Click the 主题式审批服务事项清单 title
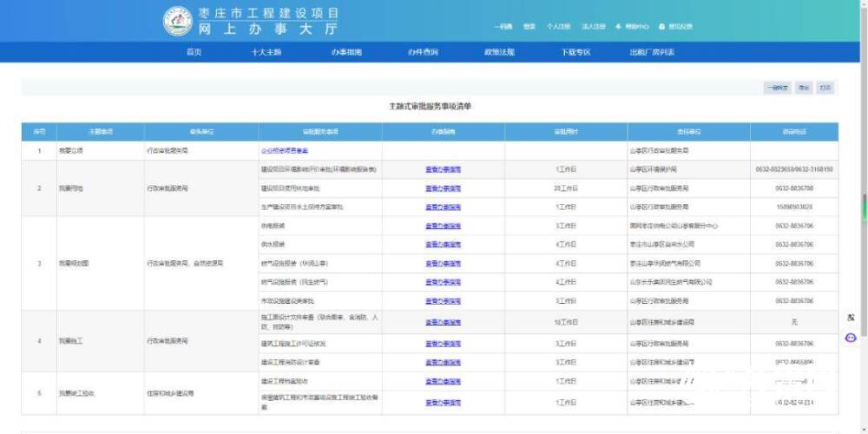This screenshot has width=868, height=434. 431,106
